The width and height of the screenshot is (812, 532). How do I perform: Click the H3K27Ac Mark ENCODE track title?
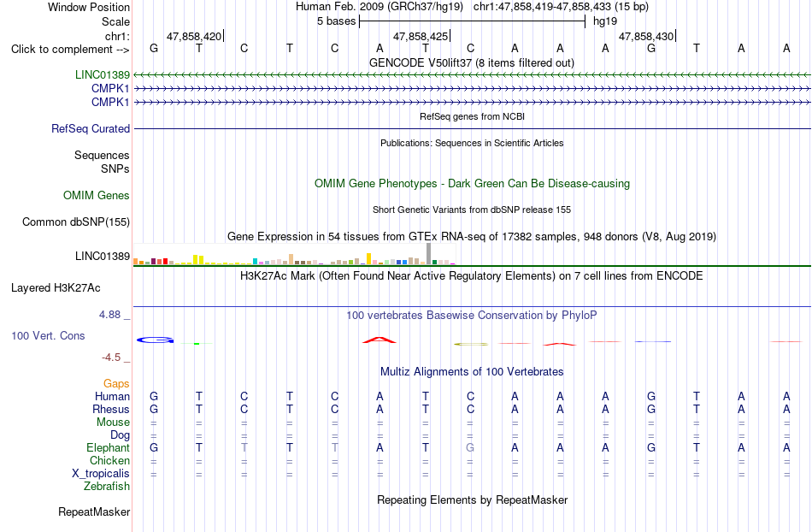click(472, 275)
